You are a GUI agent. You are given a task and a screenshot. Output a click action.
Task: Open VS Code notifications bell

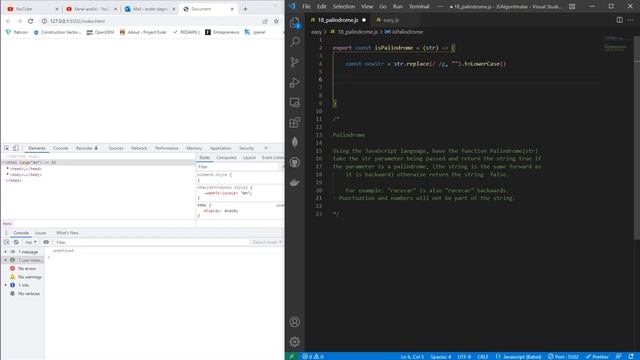click(631, 356)
